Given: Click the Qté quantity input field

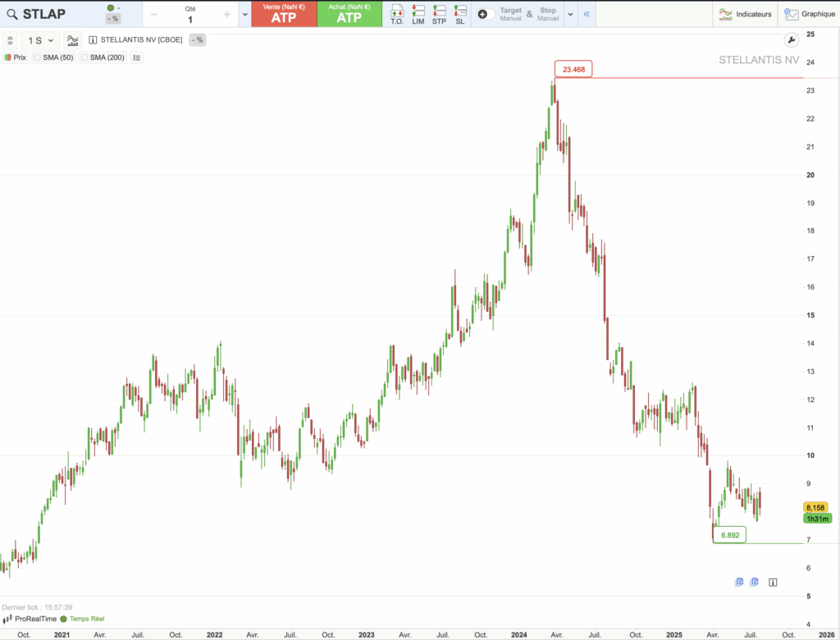Looking at the screenshot, I should point(190,16).
